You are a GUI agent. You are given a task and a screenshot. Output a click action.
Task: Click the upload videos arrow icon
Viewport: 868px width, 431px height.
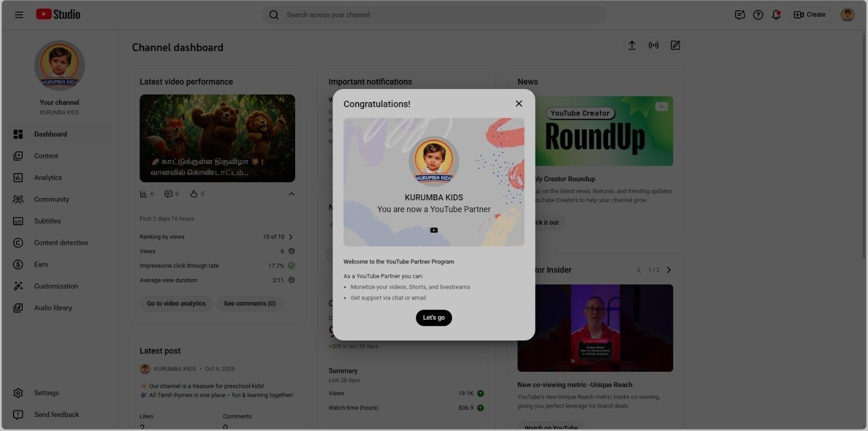tap(632, 46)
